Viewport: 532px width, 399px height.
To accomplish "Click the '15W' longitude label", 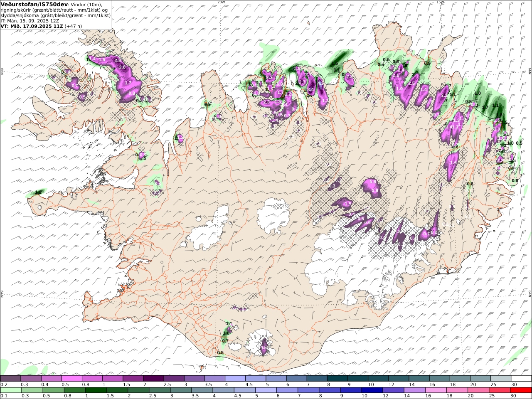I will (440, 2).
